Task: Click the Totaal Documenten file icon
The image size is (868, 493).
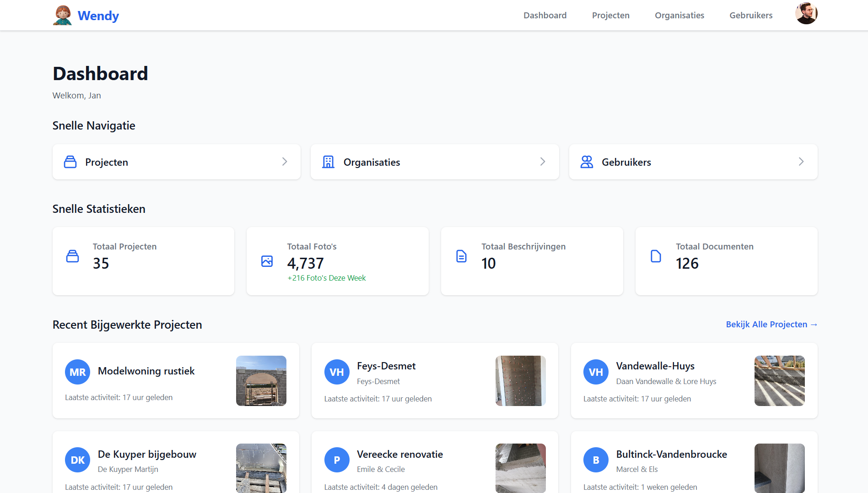Action: (x=656, y=256)
